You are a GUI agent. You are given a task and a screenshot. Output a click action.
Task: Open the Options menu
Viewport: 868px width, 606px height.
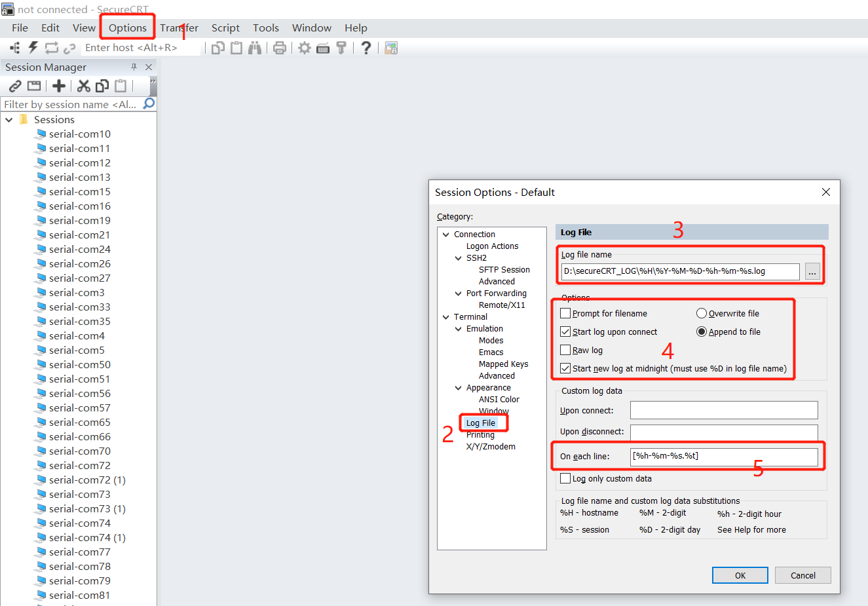click(x=128, y=28)
